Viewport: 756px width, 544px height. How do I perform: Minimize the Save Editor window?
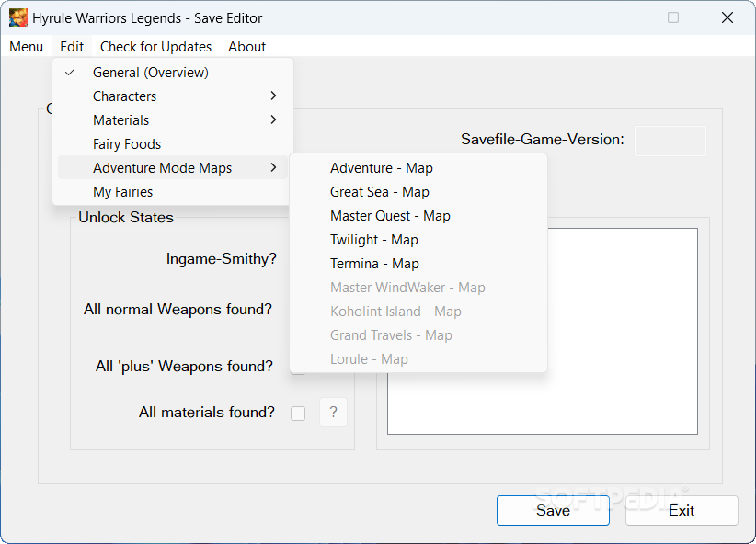click(620, 17)
